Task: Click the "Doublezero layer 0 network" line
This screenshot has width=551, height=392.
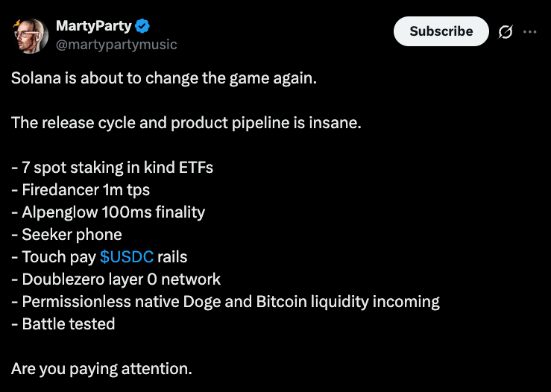Action: [x=116, y=279]
